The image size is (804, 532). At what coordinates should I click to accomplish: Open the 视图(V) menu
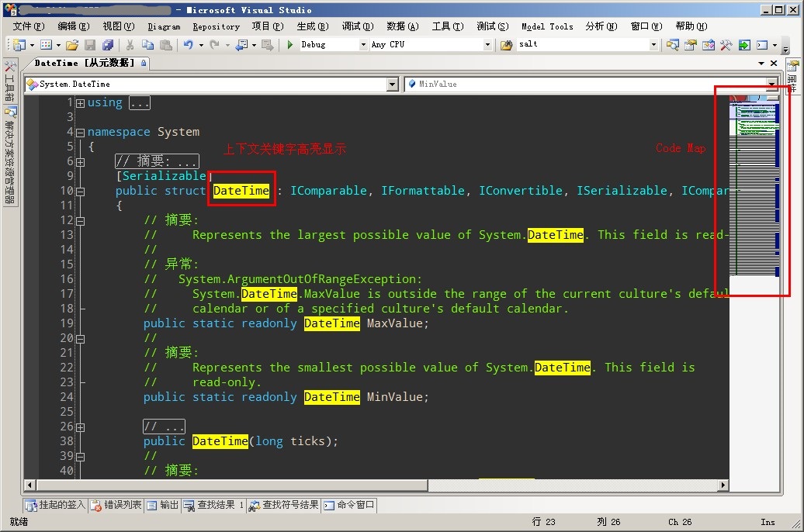click(x=119, y=26)
